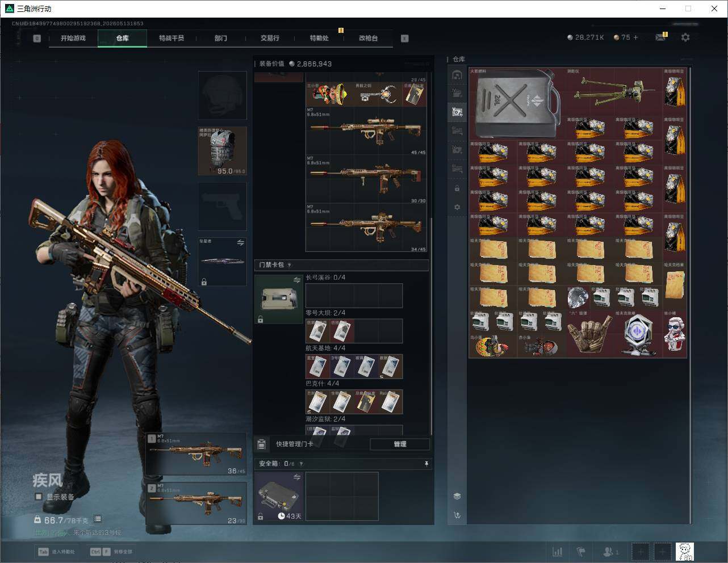
Task: Click the swap arrows on the keycard pouch
Action: point(297,280)
